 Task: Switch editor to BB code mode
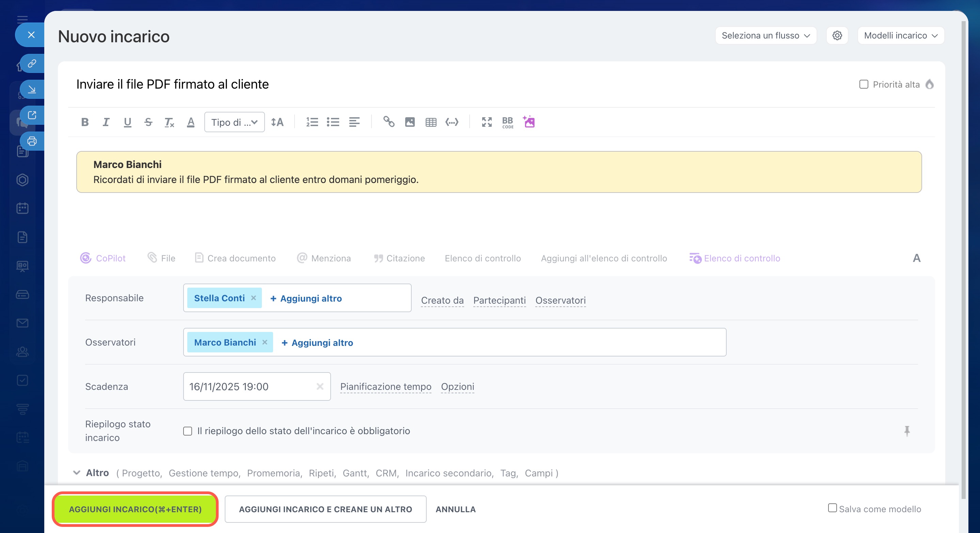point(507,122)
